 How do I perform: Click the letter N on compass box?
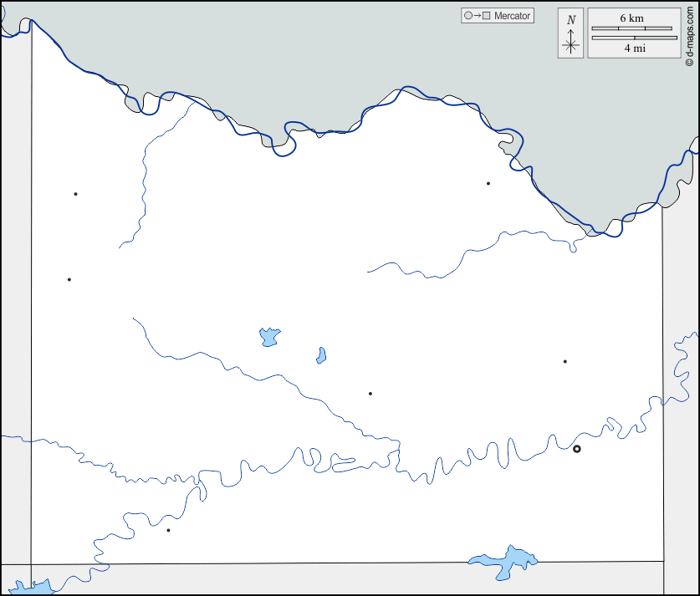pos(571,20)
